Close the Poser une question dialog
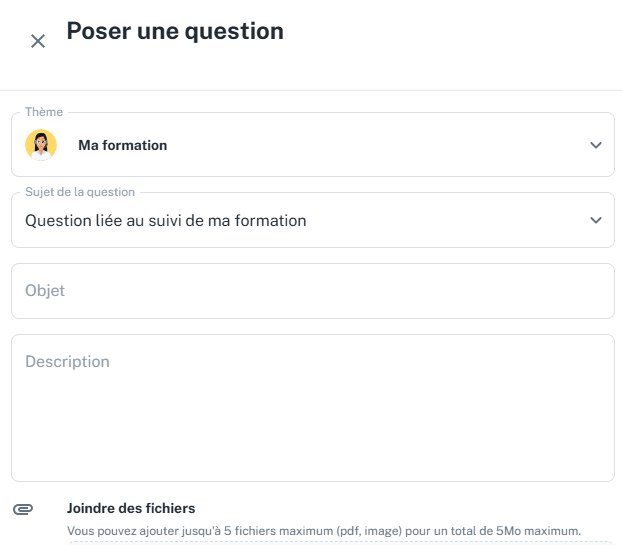The height and width of the screenshot is (545, 622). click(x=38, y=41)
